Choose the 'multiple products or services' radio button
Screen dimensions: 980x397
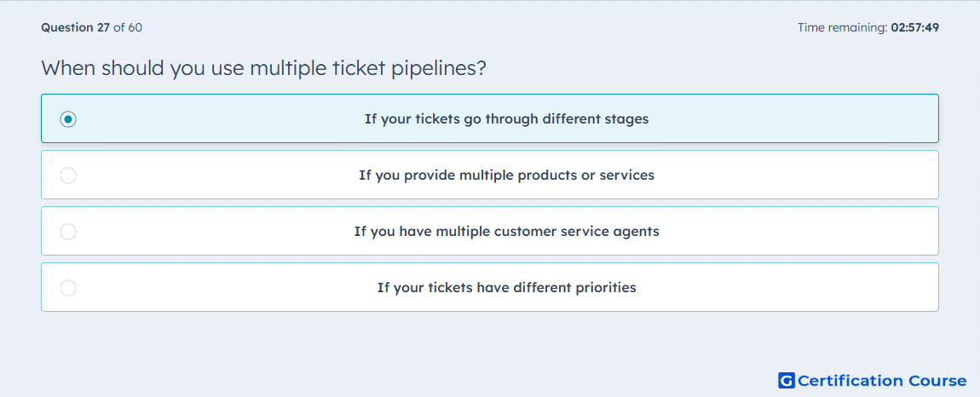click(68, 175)
